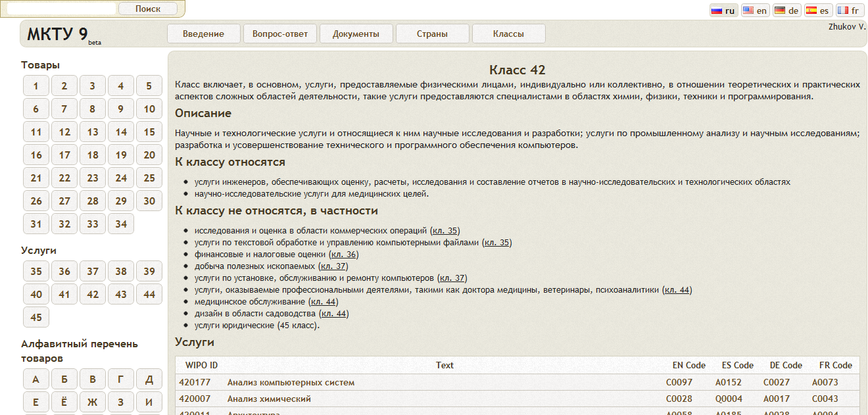
Task: Click the DE Code column header
Action: click(x=786, y=365)
